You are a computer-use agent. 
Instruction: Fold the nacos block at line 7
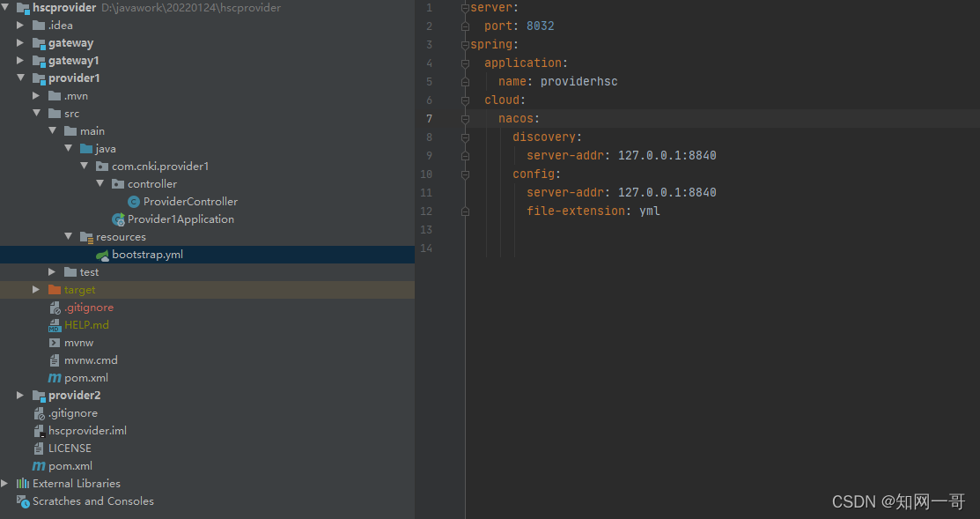[465, 119]
